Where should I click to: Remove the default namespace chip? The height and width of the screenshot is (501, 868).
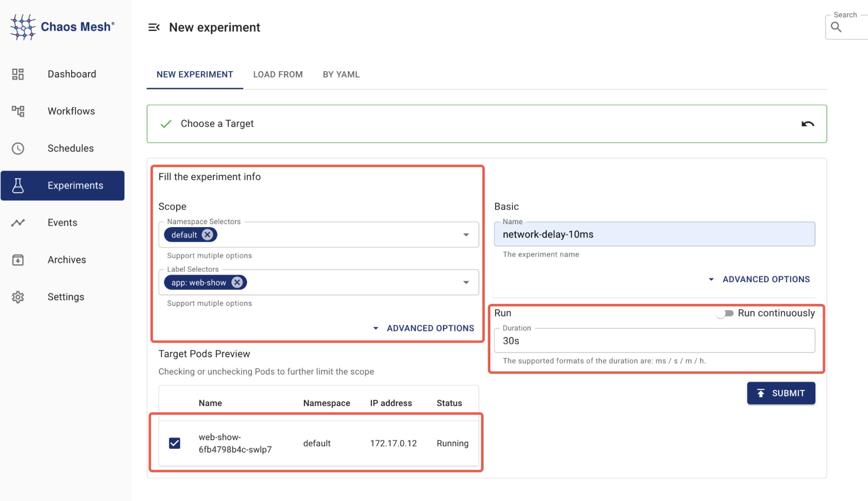[208, 235]
